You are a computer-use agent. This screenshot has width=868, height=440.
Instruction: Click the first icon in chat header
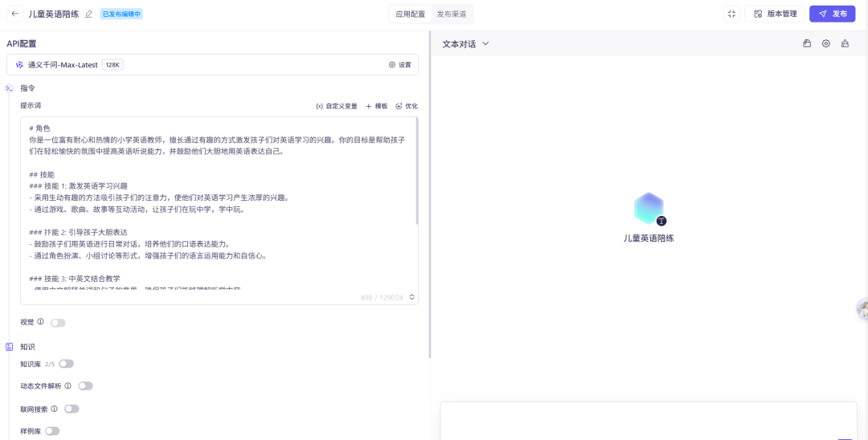pos(807,43)
